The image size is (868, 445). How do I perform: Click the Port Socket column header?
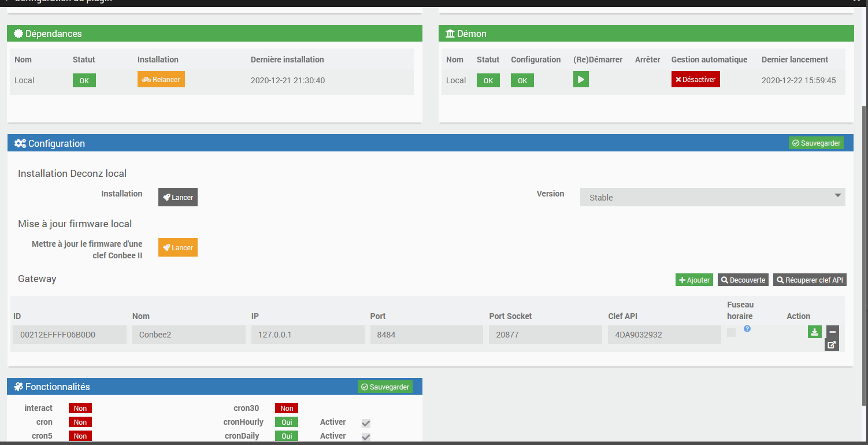click(x=510, y=316)
